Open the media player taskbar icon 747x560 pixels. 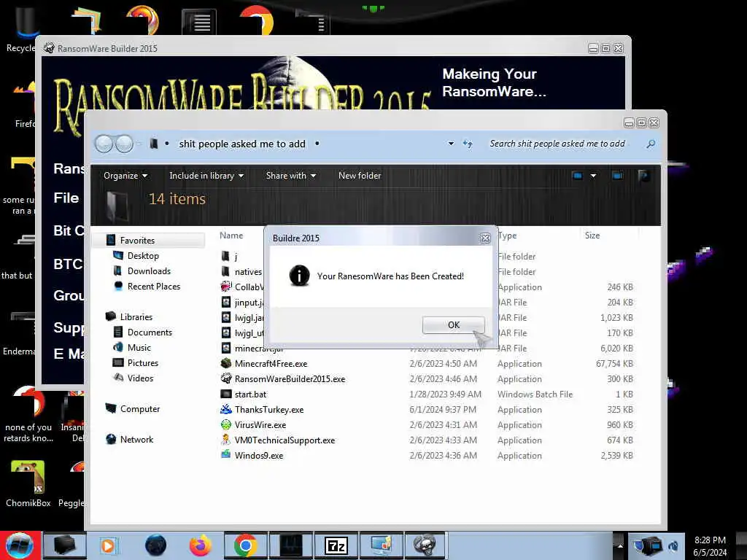pyautogui.click(x=109, y=545)
